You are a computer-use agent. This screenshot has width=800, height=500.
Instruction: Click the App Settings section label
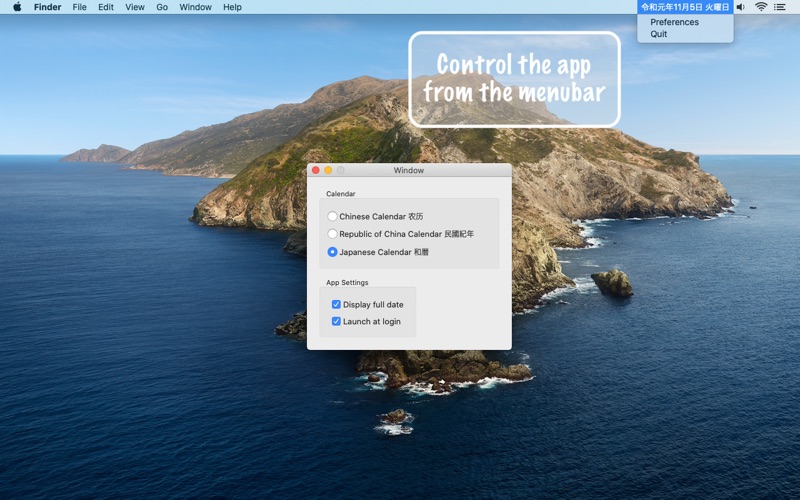(x=347, y=283)
